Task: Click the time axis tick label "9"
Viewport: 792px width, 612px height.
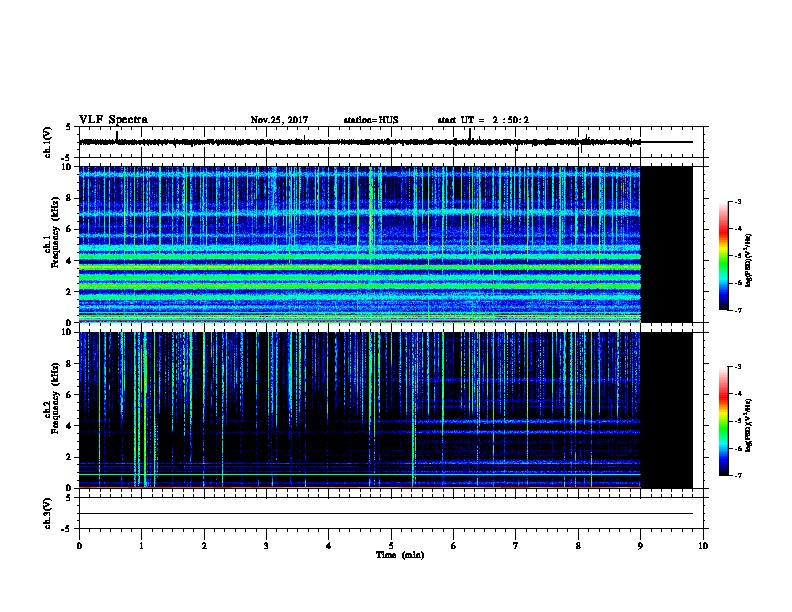Action: [640, 546]
